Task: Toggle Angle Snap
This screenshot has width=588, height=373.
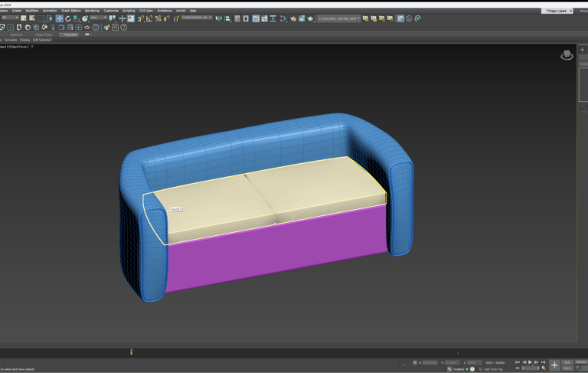Action: pos(149,18)
